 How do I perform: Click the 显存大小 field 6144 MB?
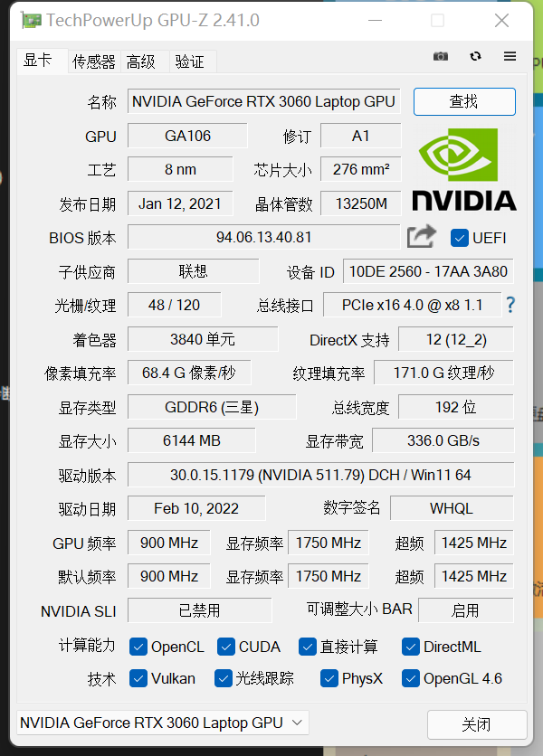pyautogui.click(x=192, y=440)
